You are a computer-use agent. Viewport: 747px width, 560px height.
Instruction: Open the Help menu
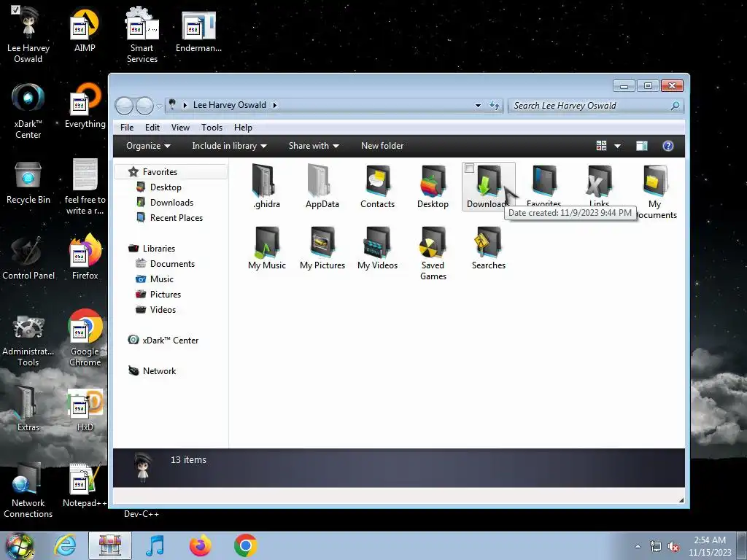243,128
